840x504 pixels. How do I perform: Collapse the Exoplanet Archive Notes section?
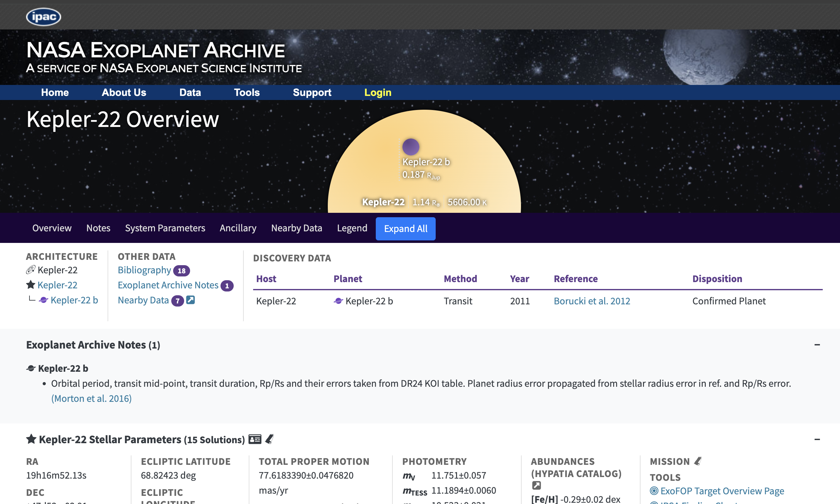point(817,345)
